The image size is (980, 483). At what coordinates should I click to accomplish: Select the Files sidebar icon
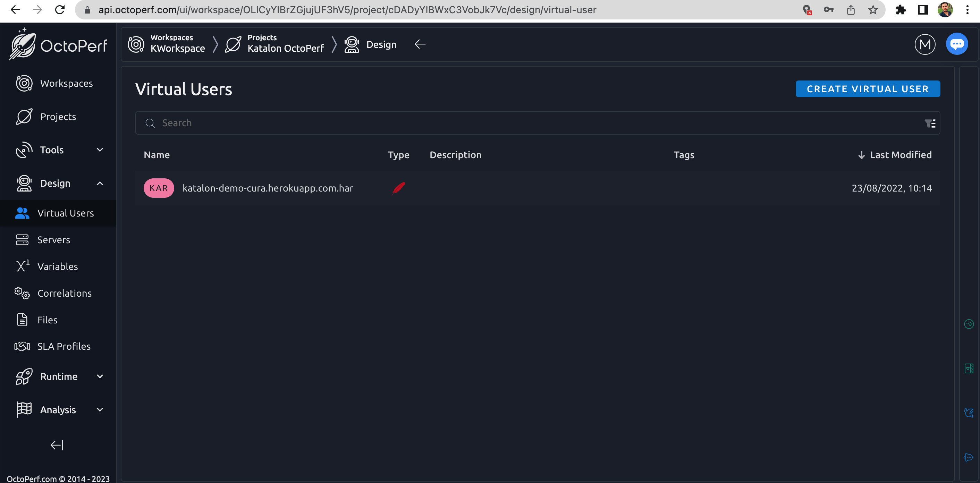pyautogui.click(x=22, y=320)
